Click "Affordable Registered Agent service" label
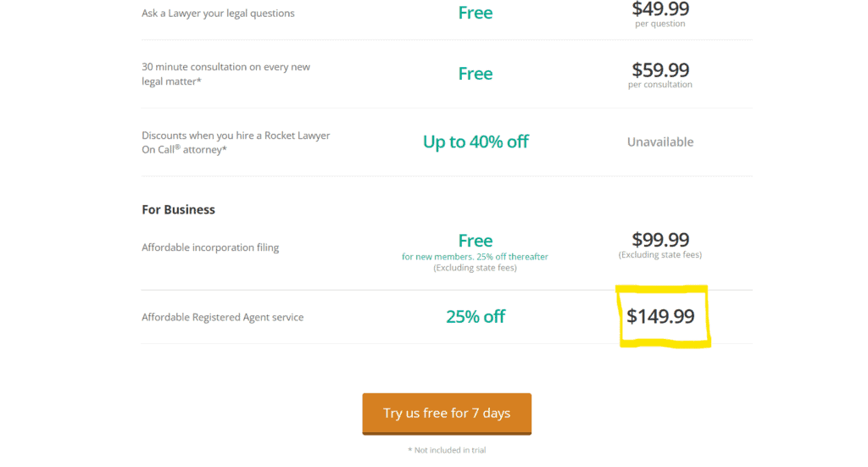This screenshot has width=868, height=467. click(x=222, y=317)
